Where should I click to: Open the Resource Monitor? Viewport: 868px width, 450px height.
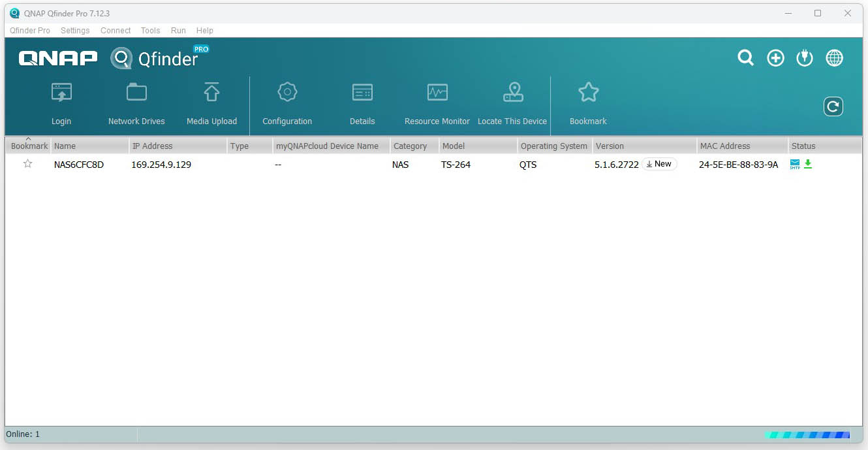pos(437,103)
